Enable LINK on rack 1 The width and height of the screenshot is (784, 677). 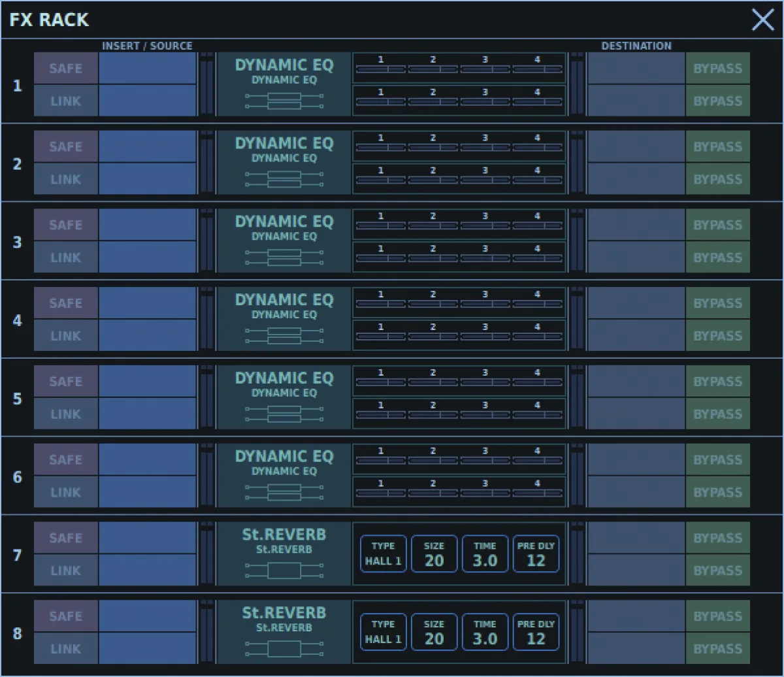click(x=66, y=101)
